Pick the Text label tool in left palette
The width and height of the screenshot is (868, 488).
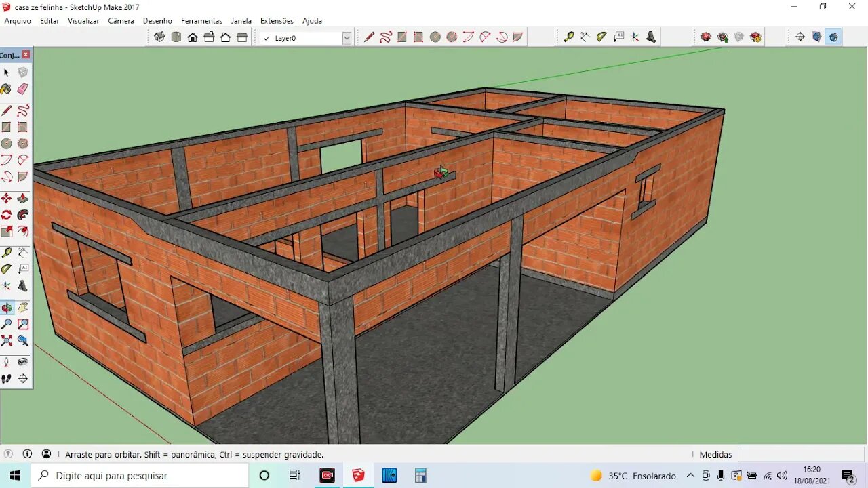click(x=23, y=270)
